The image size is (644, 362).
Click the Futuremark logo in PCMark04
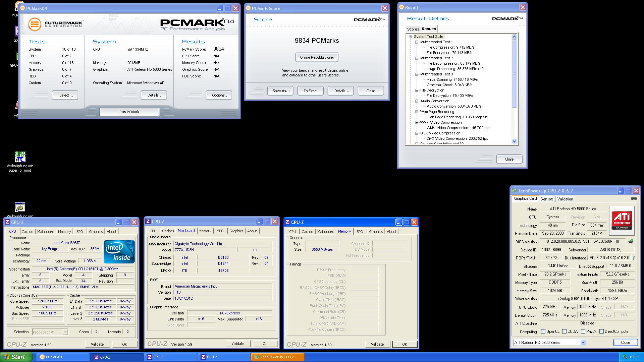[x=55, y=24]
